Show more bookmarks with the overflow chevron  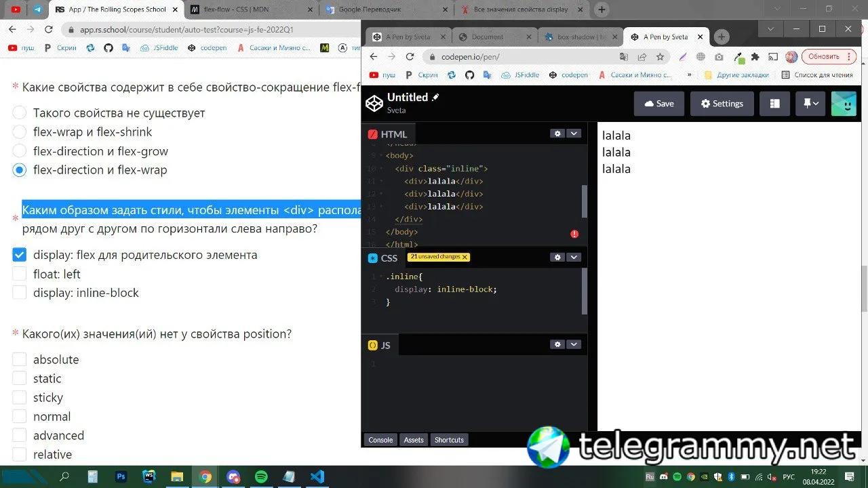[690, 75]
